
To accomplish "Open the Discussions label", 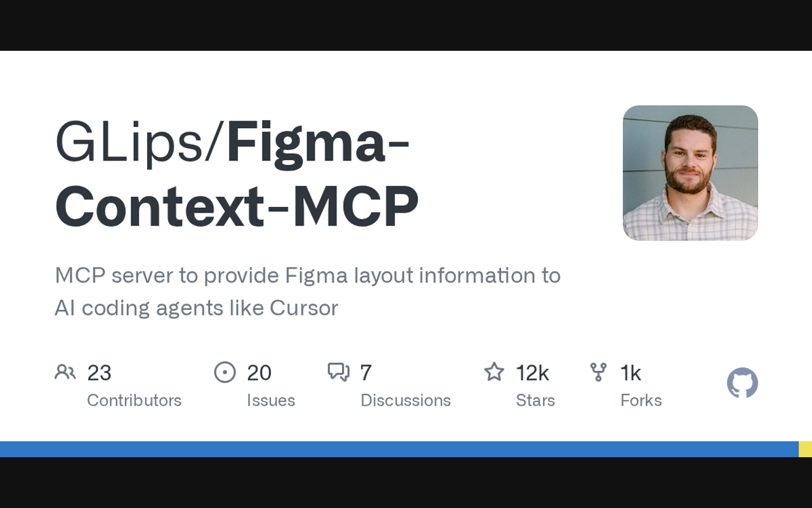I will [405, 401].
